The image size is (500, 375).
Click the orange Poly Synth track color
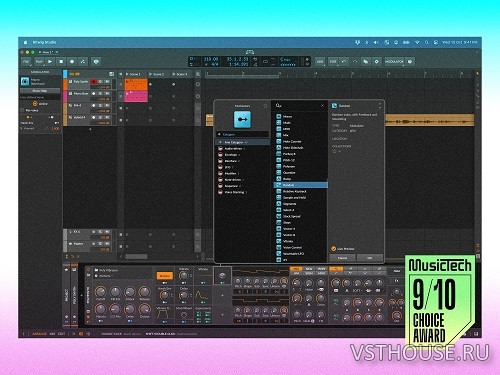pos(65,84)
